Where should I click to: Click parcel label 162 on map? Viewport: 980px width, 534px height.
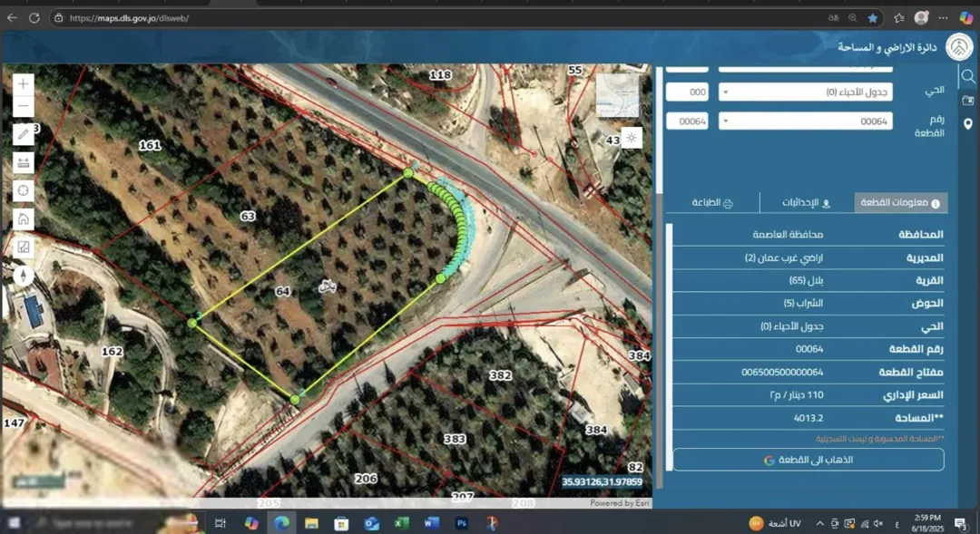click(x=112, y=352)
